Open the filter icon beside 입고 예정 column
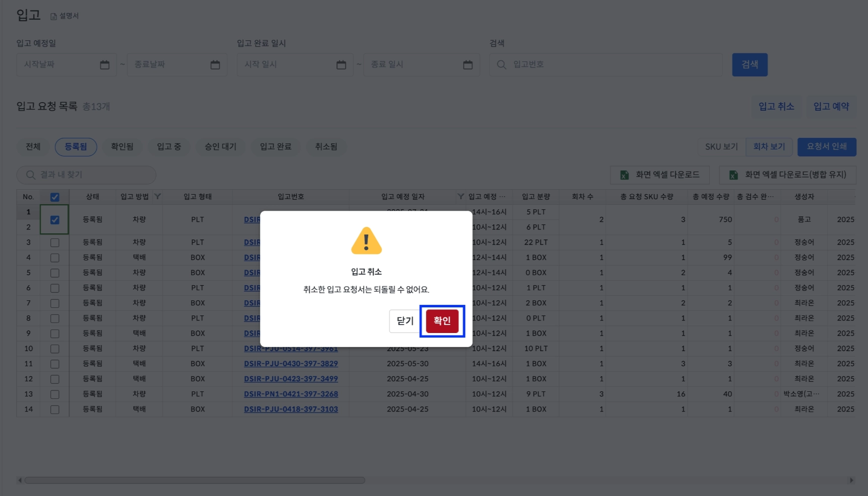This screenshot has height=496, width=868. click(461, 197)
